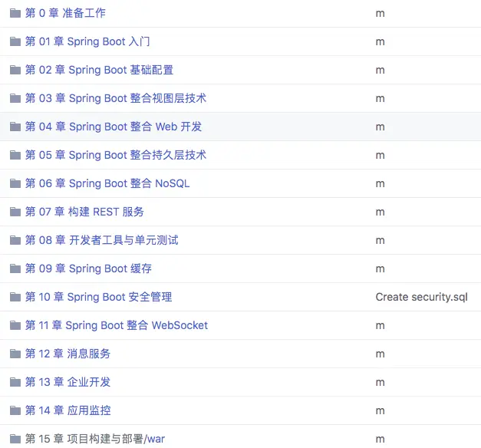This screenshot has height=448, width=481.
Task: Open 第 08 章 开发者工具与单元测试 link
Action: pos(102,240)
